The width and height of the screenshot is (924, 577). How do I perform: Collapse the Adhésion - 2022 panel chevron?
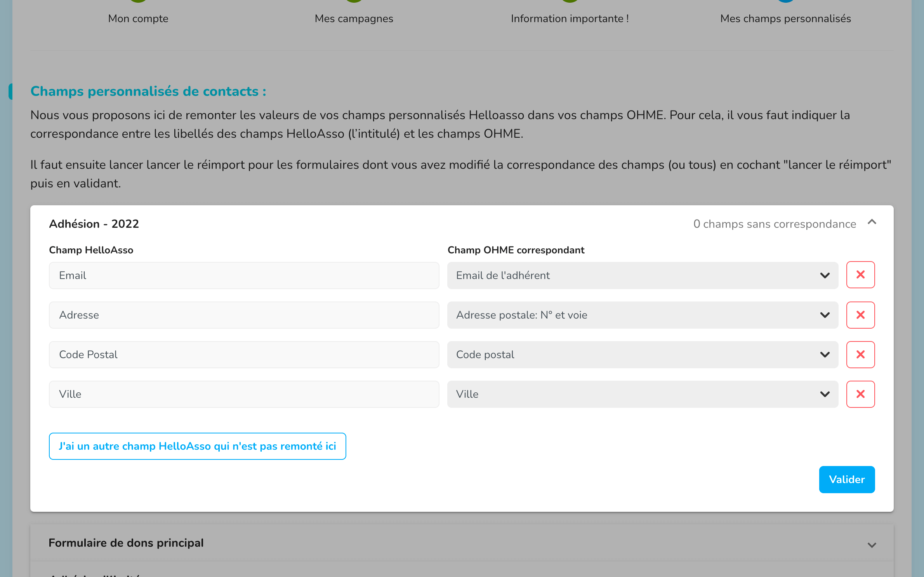(872, 222)
